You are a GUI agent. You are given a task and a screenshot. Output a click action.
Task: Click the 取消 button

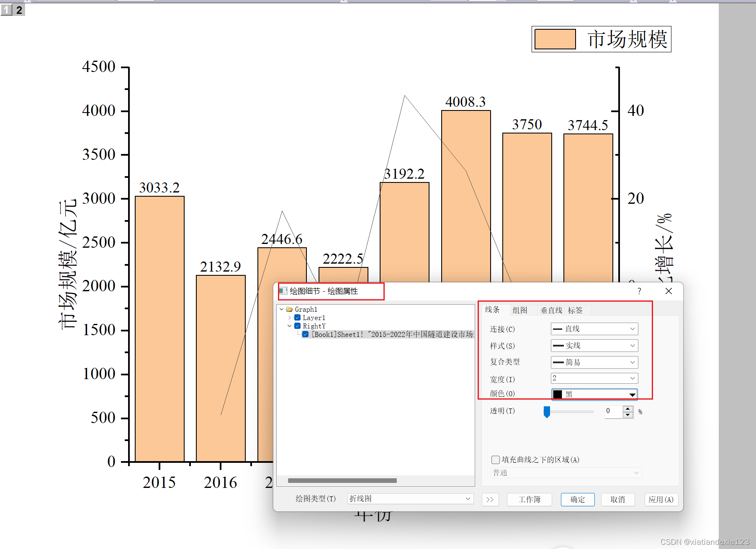point(618,500)
